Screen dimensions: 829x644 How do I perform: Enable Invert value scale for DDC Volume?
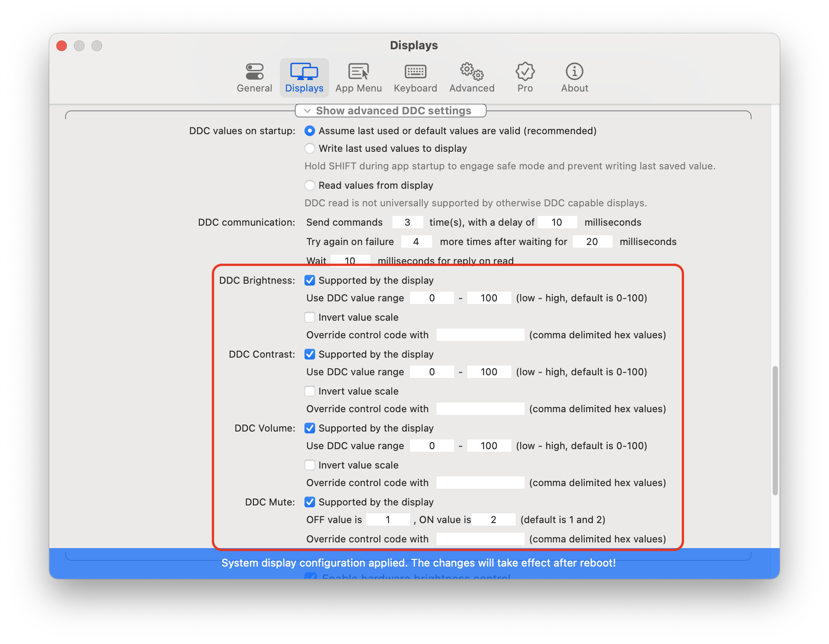310,465
